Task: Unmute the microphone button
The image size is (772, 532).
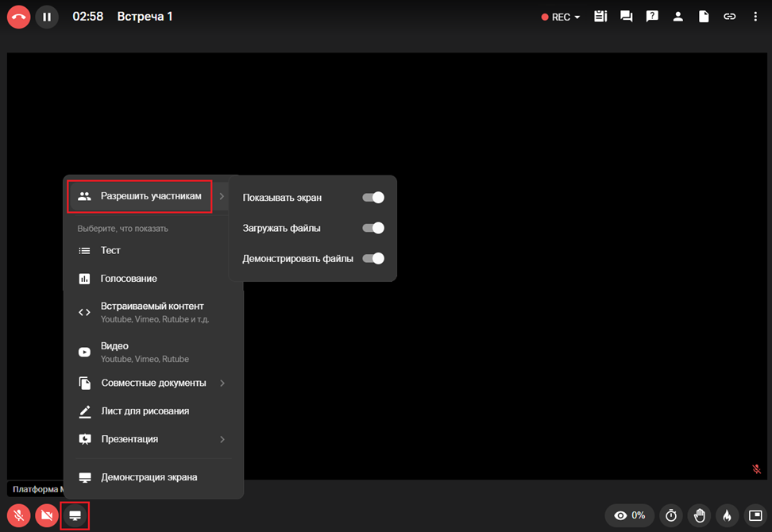Action: pos(19,515)
